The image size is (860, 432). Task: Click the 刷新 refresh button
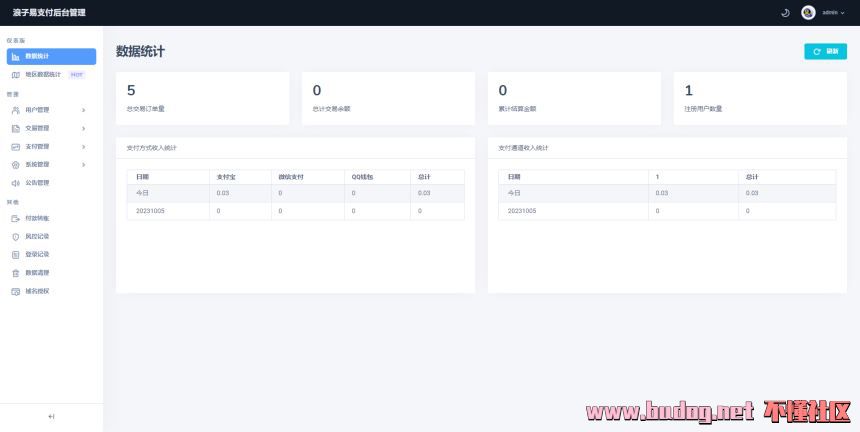[825, 51]
